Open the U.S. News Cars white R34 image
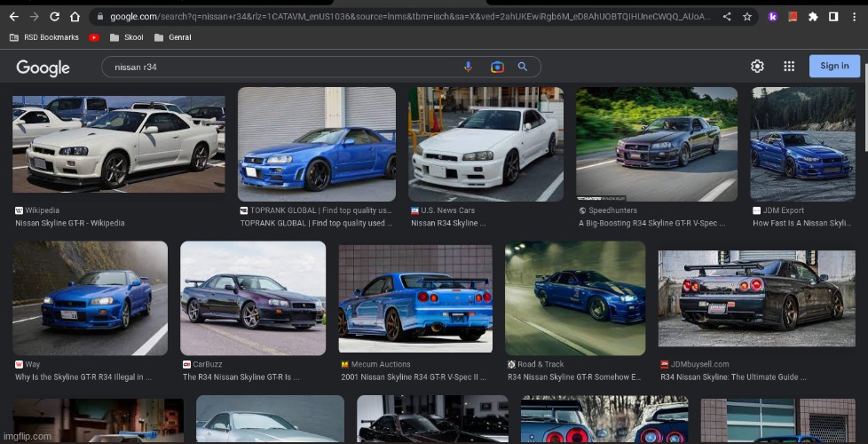Image resolution: width=868 pixels, height=444 pixels. (486, 144)
